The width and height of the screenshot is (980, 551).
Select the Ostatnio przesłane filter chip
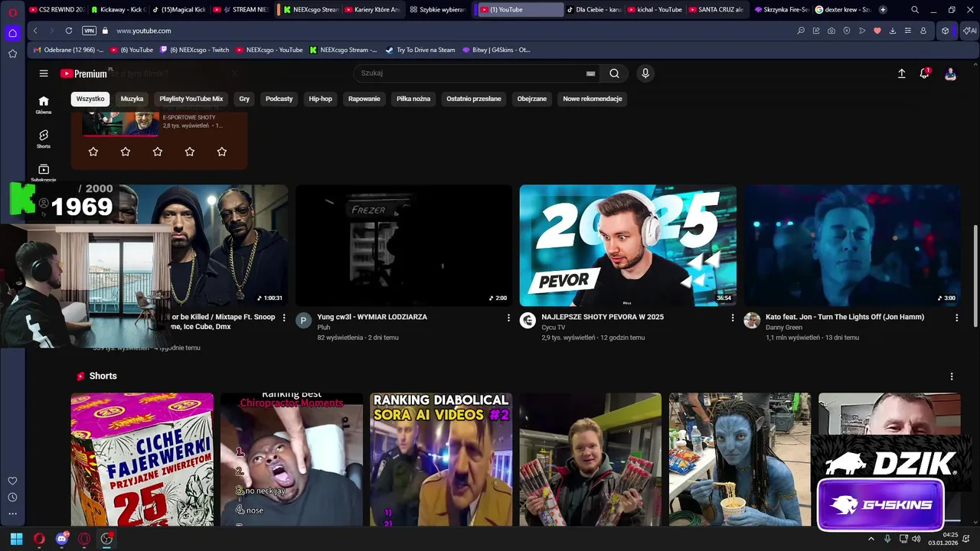pos(474,99)
